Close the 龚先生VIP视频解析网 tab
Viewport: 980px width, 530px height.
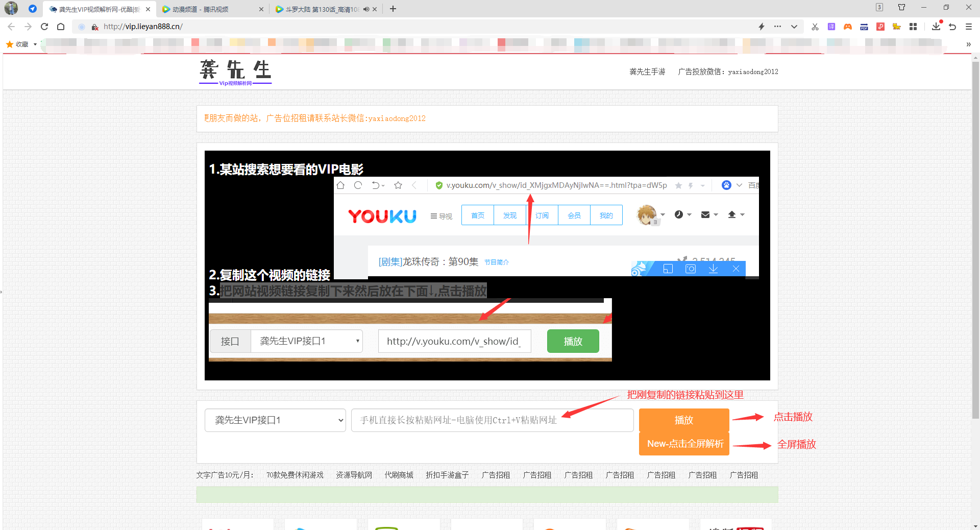(x=148, y=9)
